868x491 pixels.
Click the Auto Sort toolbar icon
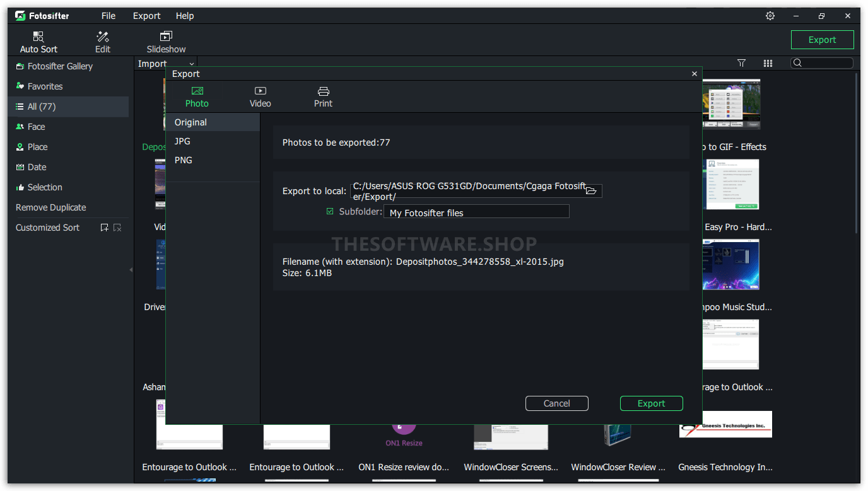(x=38, y=42)
